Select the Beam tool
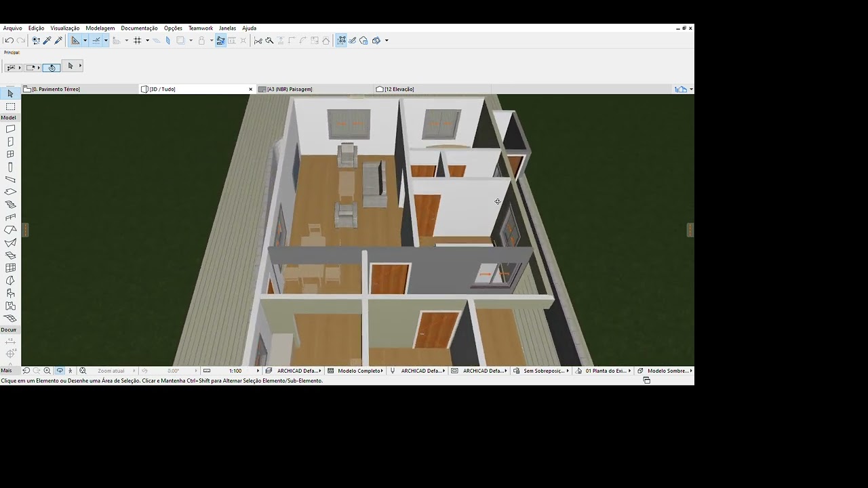 (10, 180)
